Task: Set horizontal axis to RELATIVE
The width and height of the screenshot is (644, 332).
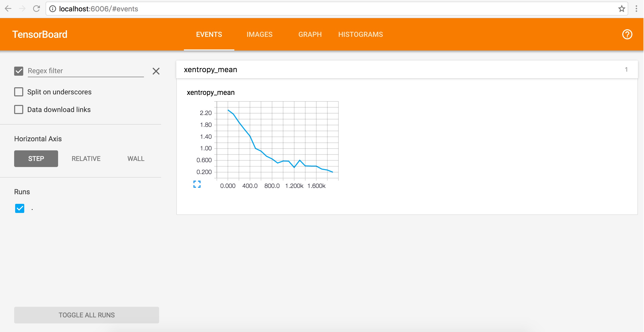Action: pyautogui.click(x=86, y=159)
